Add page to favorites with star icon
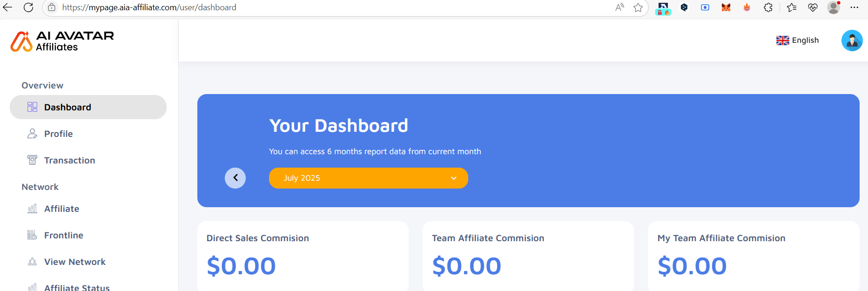 pos(638,7)
